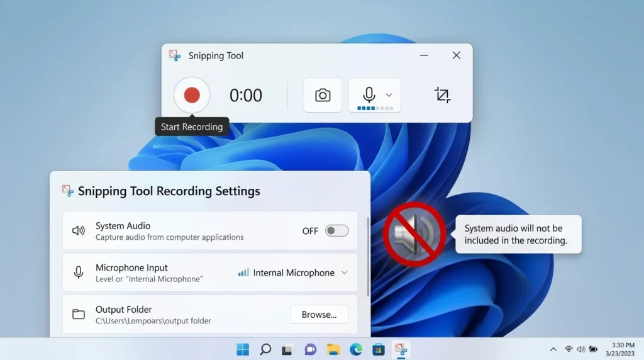This screenshot has width=644, height=360.
Task: Click the Snipping Tool title bar logo
Action: (175, 55)
